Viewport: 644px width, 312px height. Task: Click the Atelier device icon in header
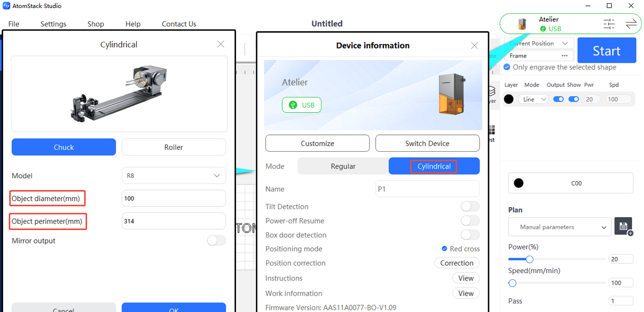[522, 24]
